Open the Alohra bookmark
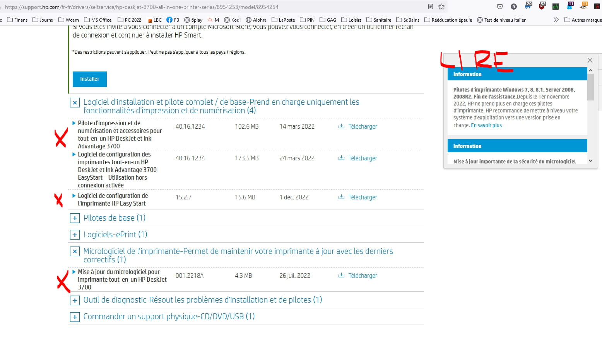Screen dimensions: 602x364 click(x=256, y=20)
